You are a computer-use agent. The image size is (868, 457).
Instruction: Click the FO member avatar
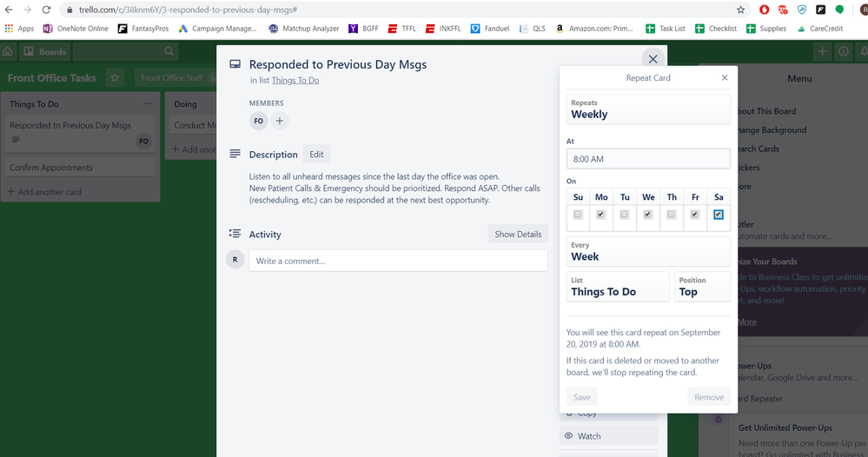(259, 121)
